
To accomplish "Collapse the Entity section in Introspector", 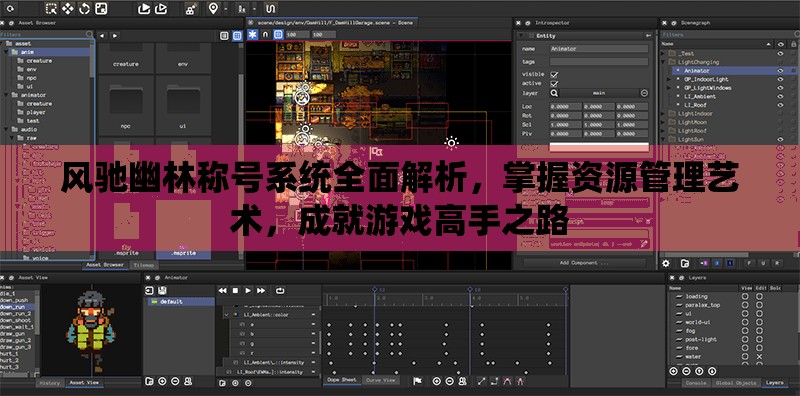I will [x=521, y=36].
